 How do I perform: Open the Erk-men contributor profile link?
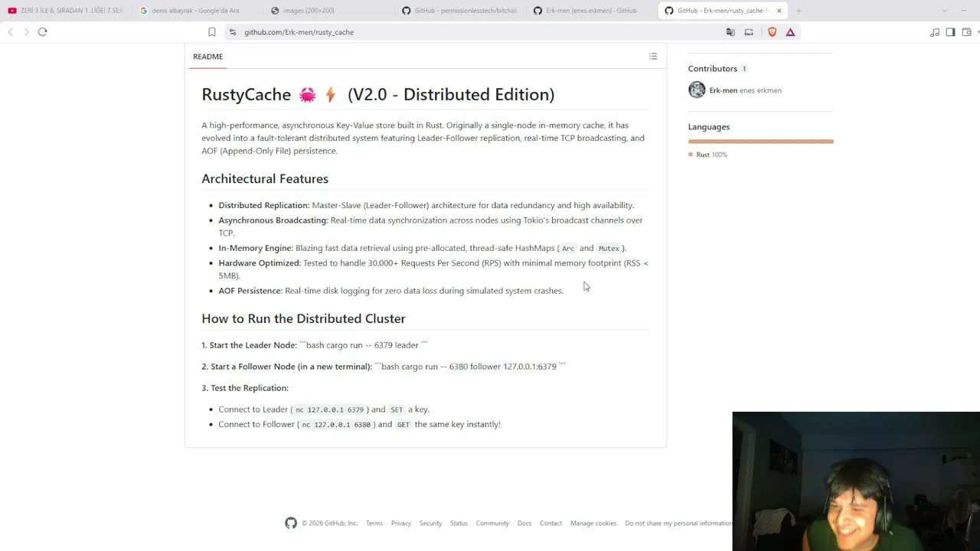click(746, 90)
